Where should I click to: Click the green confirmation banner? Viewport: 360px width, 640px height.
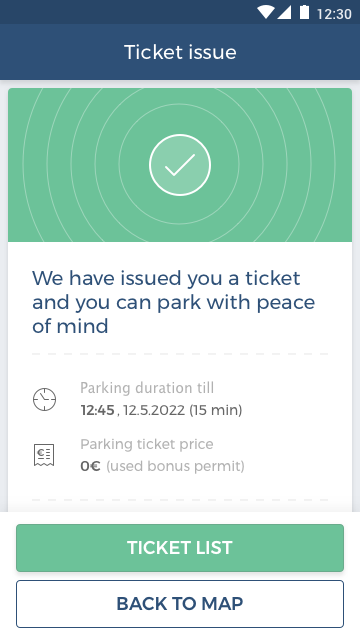pyautogui.click(x=180, y=165)
